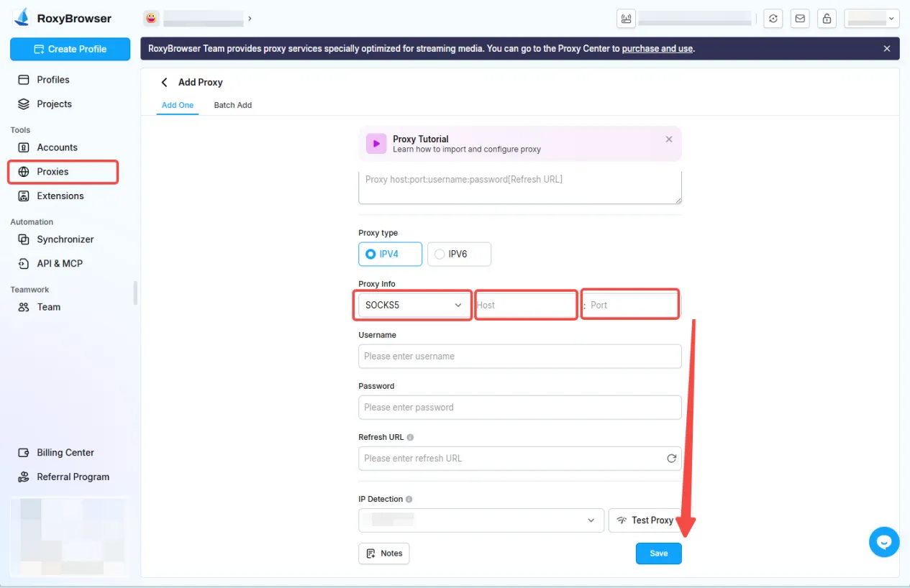The width and height of the screenshot is (910, 588).
Task: Click the refresh icon in the top bar
Action: (x=773, y=18)
